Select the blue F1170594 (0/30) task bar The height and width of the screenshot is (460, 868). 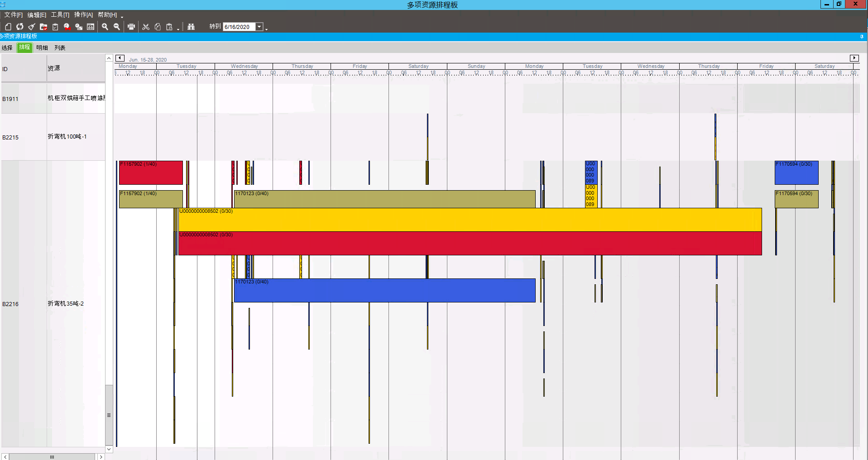click(x=796, y=172)
